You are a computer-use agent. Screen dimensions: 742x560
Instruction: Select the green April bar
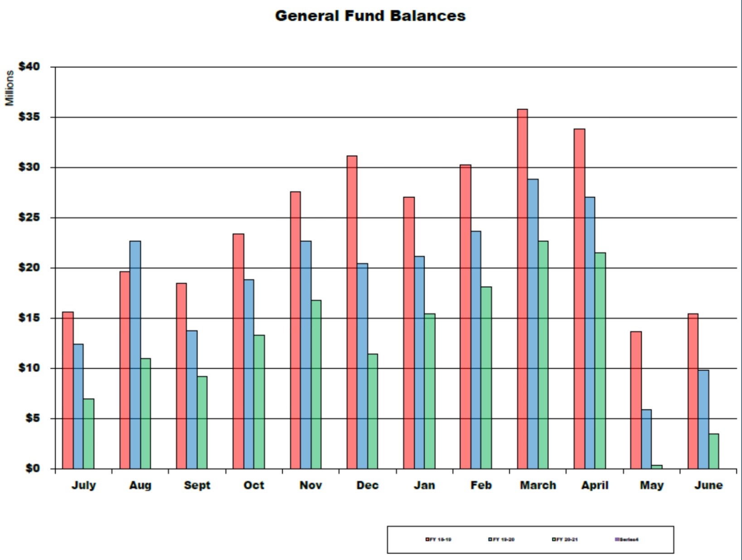point(600,361)
